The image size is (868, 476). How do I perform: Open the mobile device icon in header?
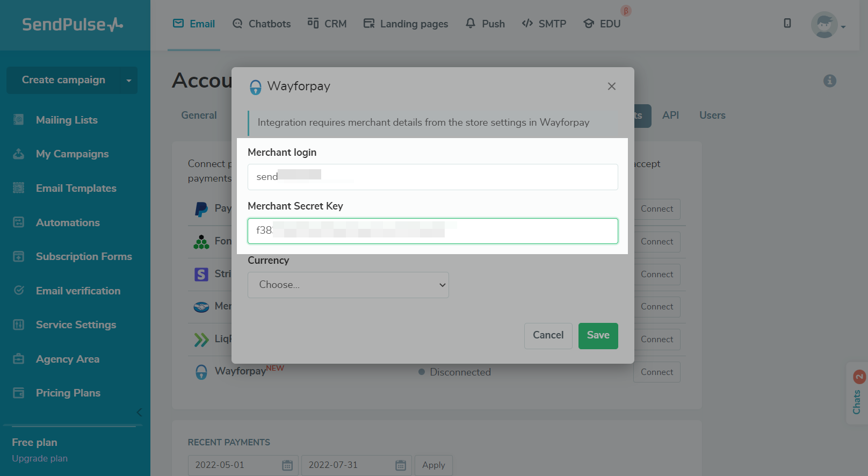(x=787, y=23)
